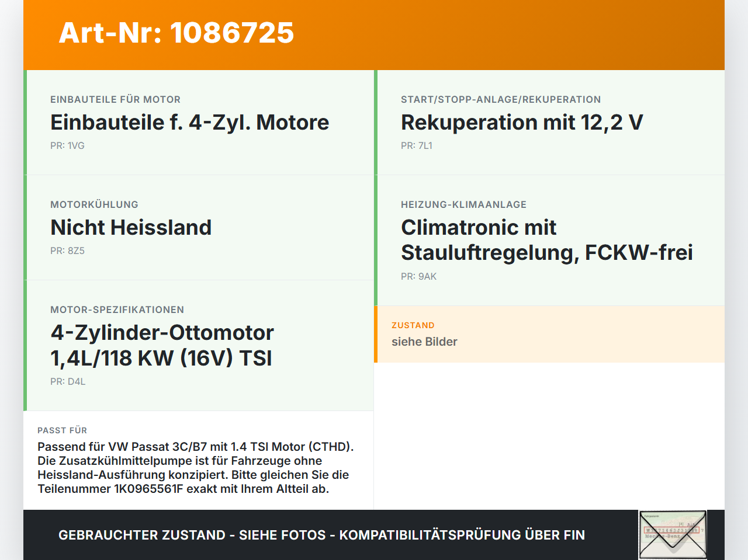Click the envelope FIN thumbnail in the footer
This screenshot has width=748, height=560.
[673, 535]
